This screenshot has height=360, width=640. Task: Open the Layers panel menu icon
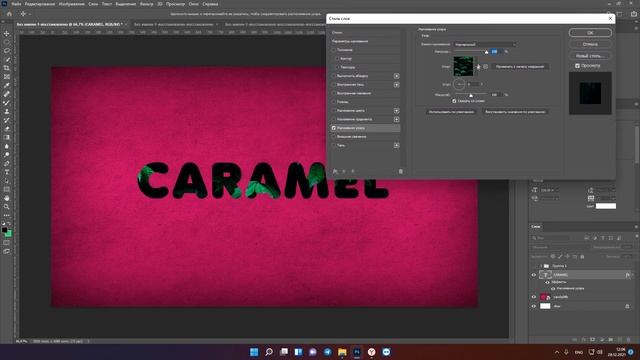coord(636,227)
